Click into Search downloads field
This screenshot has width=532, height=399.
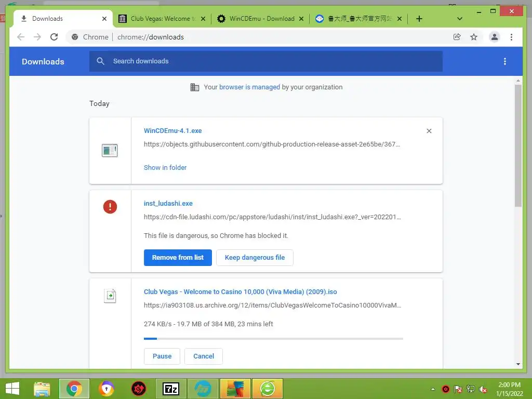[x=265, y=61]
